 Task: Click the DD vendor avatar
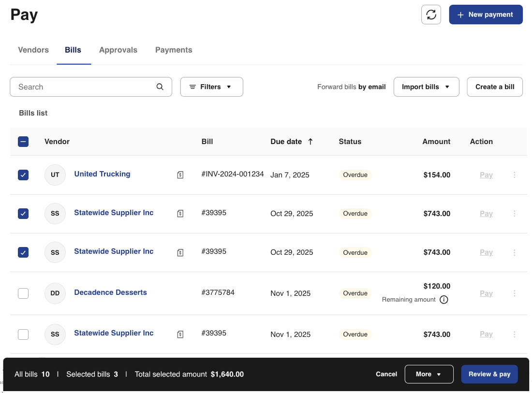pos(55,293)
